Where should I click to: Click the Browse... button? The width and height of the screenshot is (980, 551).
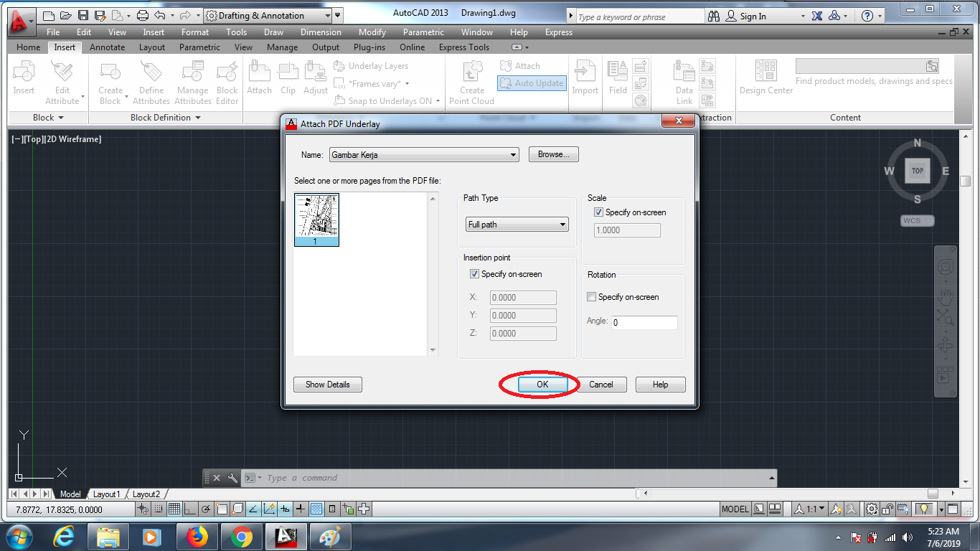pyautogui.click(x=554, y=154)
